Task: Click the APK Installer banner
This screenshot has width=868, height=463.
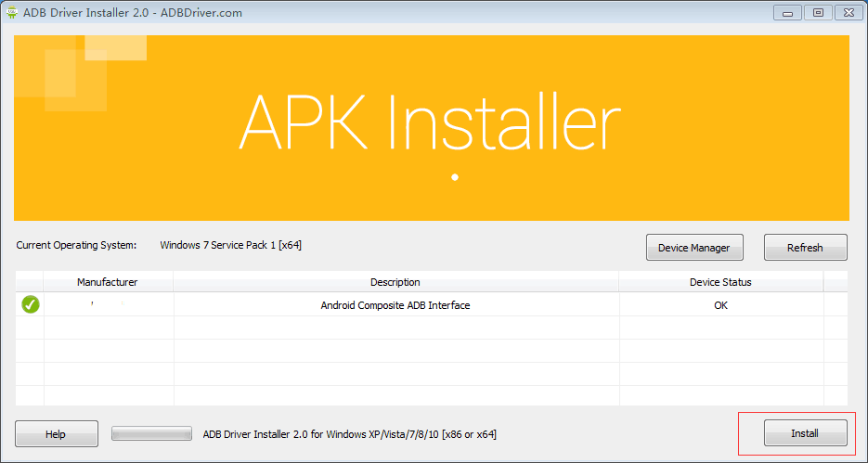Action: [x=432, y=128]
